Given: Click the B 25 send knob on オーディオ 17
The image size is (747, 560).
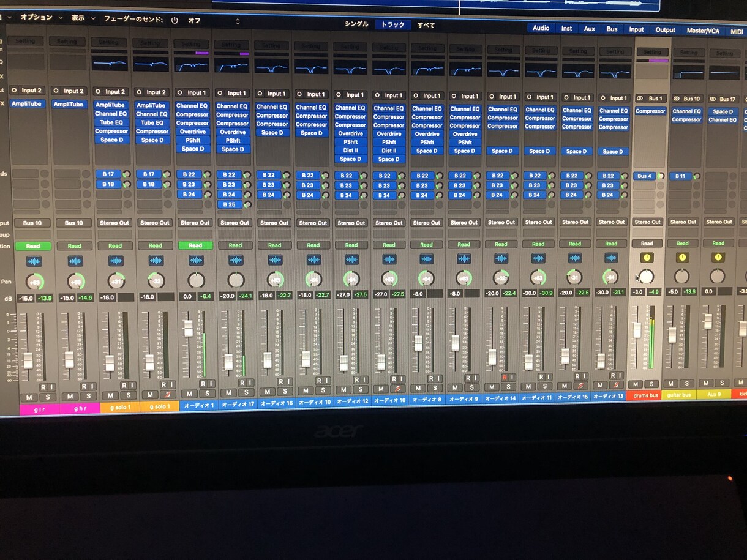Looking at the screenshot, I should tap(247, 204).
